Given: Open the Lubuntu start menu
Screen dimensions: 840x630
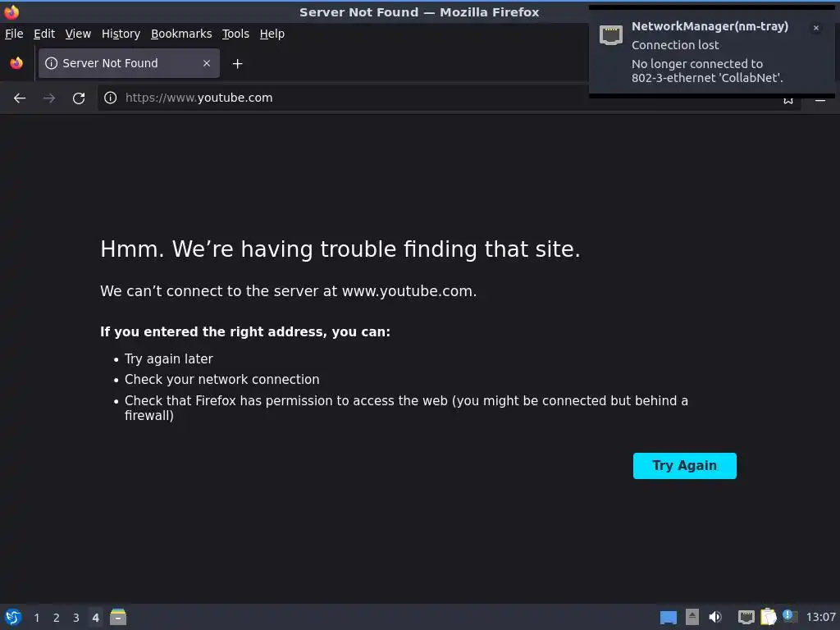Looking at the screenshot, I should (x=13, y=617).
